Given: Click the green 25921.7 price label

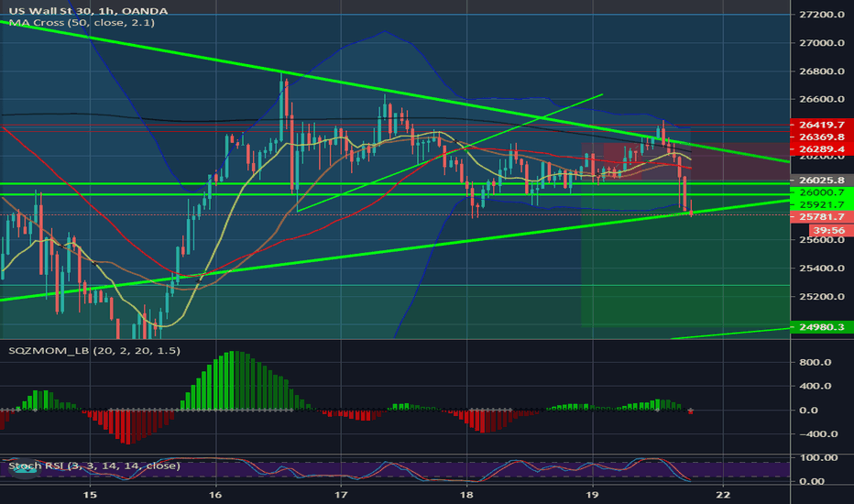Looking at the screenshot, I should point(821,204).
